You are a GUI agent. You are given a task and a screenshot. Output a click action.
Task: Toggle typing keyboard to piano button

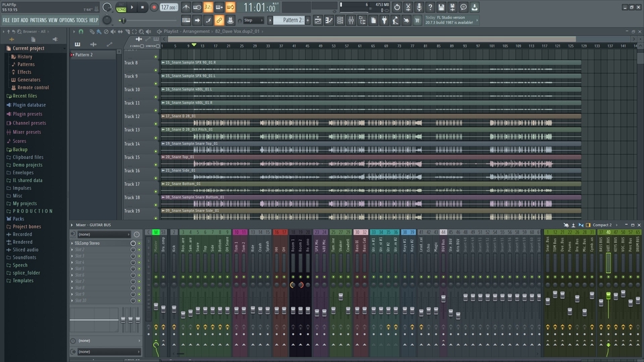(x=186, y=20)
